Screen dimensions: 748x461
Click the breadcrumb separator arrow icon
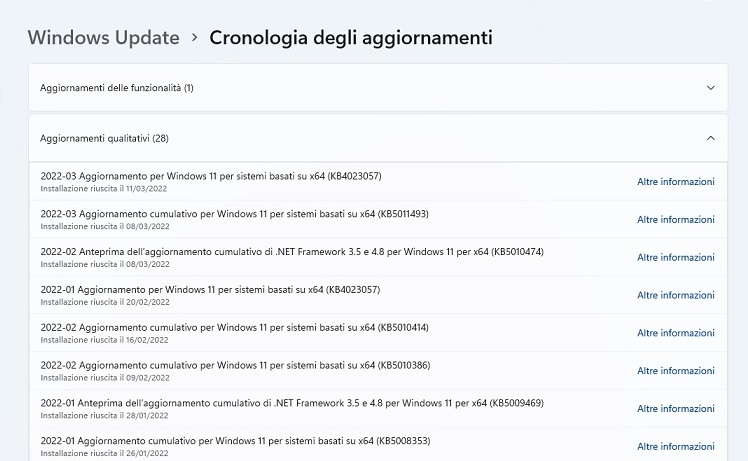(x=194, y=37)
